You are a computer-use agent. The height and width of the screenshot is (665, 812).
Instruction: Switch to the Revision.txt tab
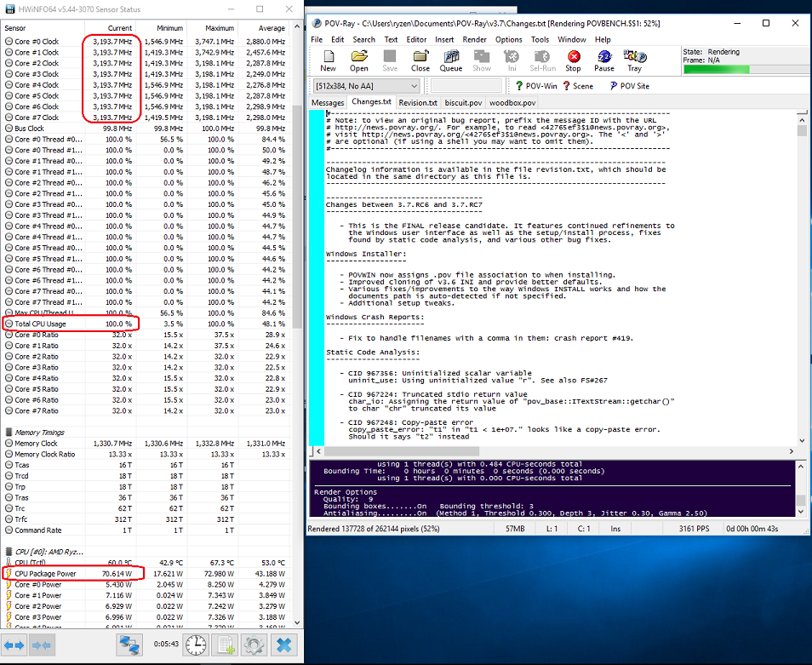click(418, 102)
